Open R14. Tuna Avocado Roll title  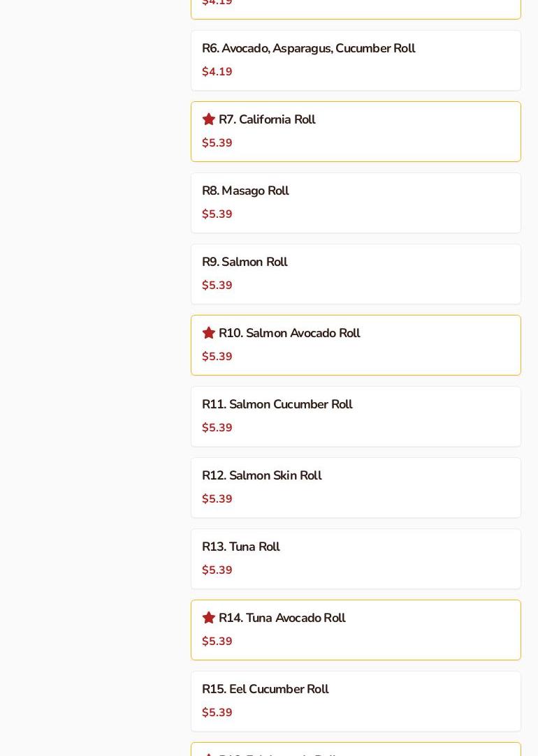[282, 618]
